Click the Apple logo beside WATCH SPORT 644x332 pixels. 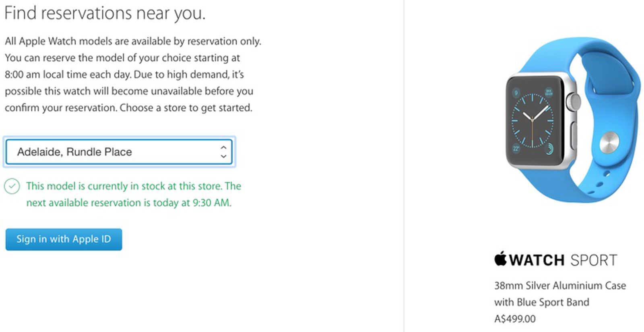click(500, 258)
